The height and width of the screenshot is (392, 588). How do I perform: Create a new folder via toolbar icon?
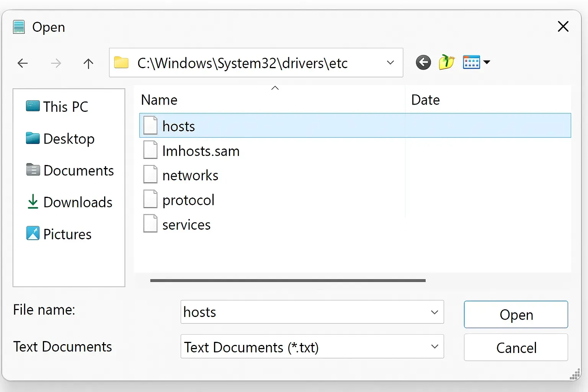446,62
